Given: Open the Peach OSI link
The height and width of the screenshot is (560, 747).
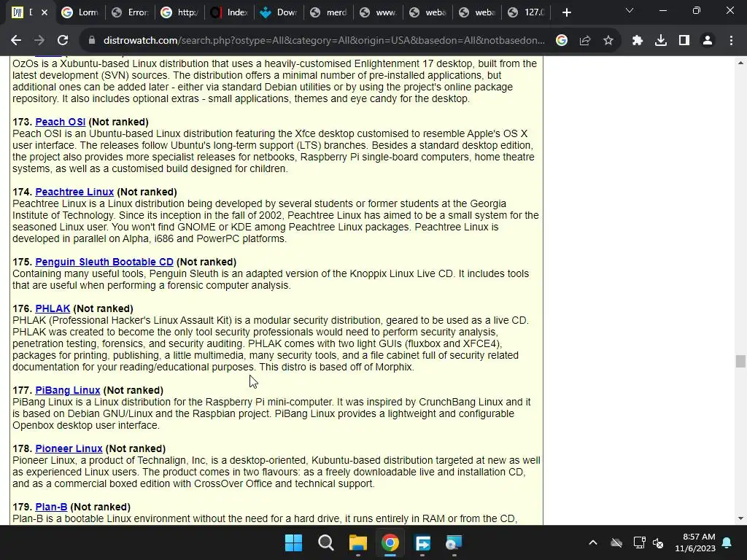Looking at the screenshot, I should click(x=60, y=122).
